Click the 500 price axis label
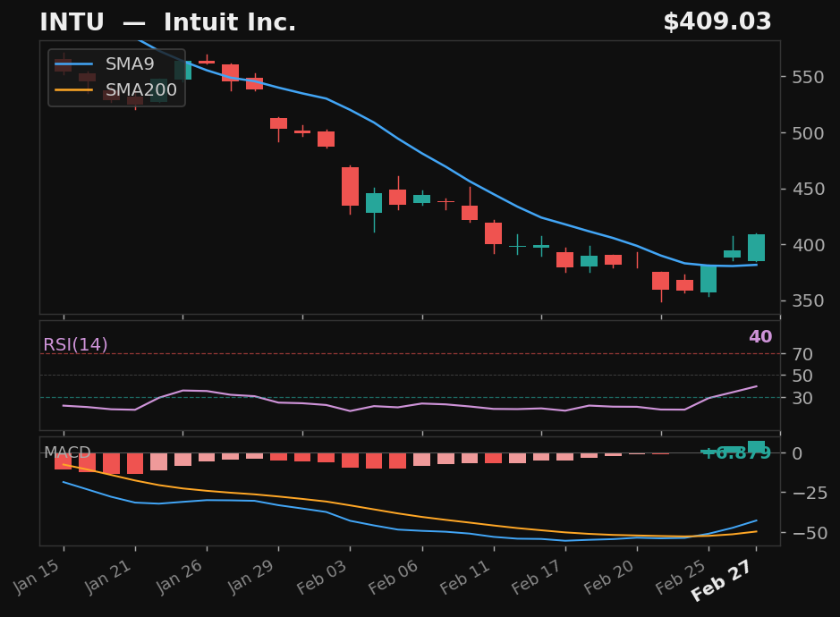 [808, 133]
